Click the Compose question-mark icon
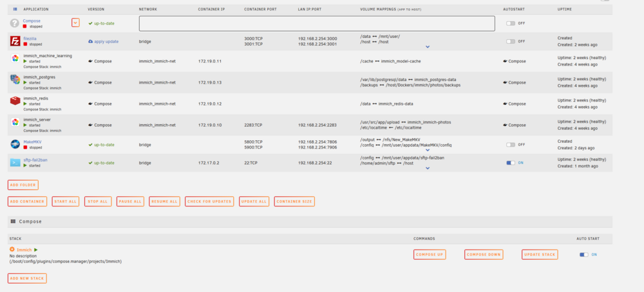This screenshot has height=292, width=644. [15, 23]
